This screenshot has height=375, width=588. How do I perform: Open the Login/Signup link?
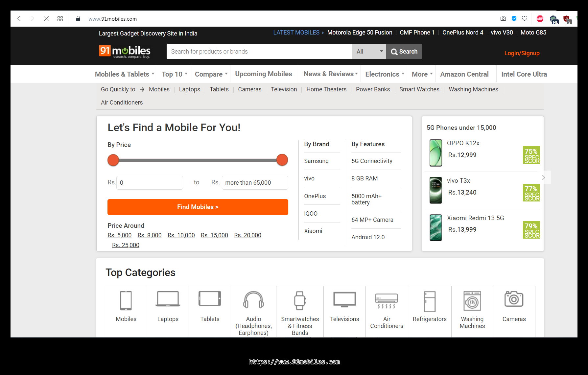pyautogui.click(x=522, y=53)
